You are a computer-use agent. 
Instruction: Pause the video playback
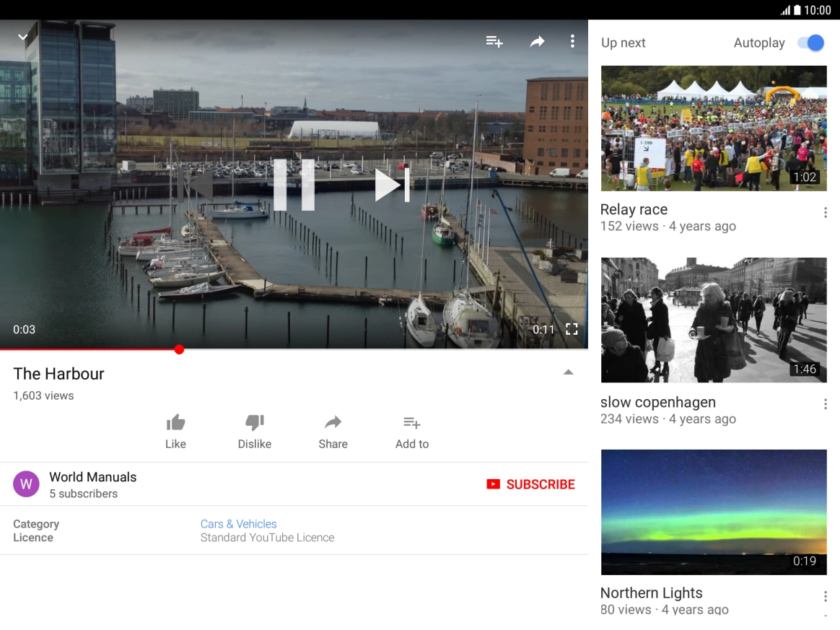[294, 185]
